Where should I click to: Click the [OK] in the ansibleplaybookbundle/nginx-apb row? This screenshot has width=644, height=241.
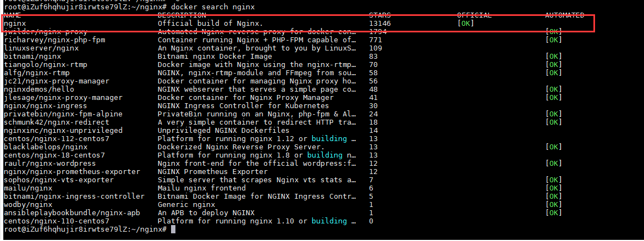click(x=554, y=212)
